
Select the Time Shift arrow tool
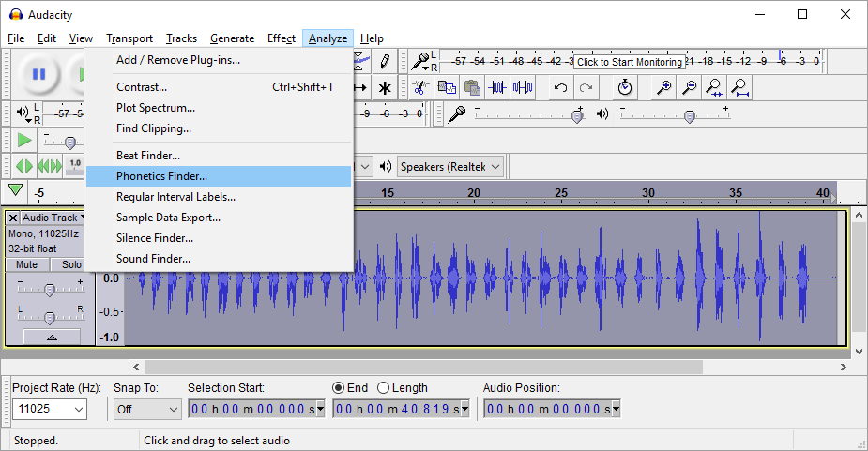coord(361,87)
